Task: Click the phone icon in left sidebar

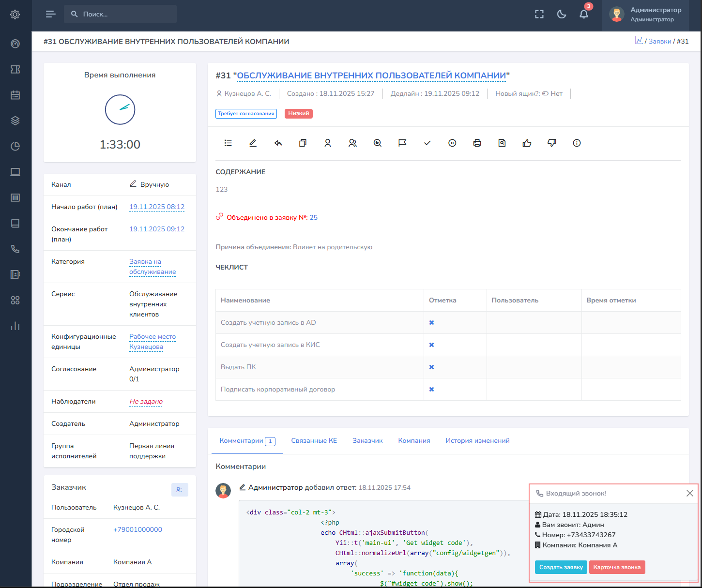Action: coord(15,249)
